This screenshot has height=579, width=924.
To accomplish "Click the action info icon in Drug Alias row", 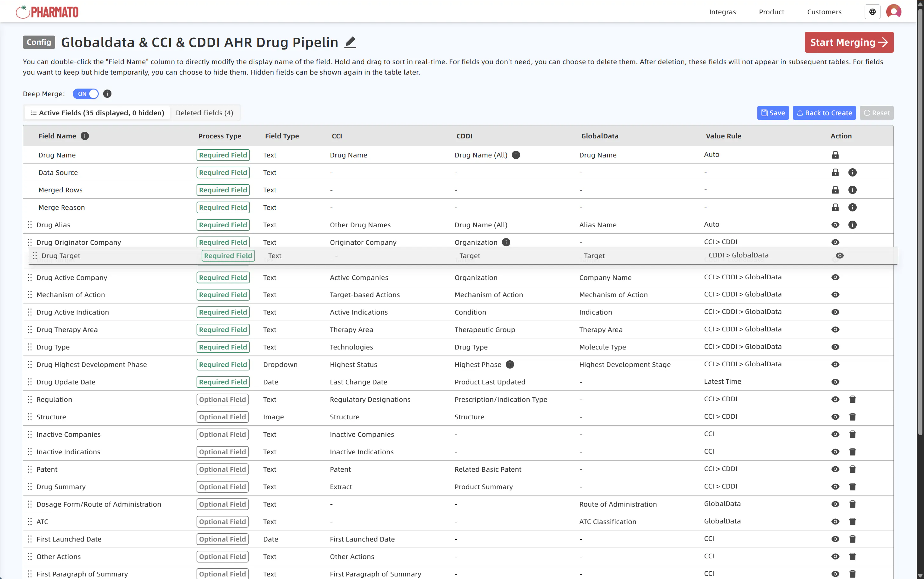I will click(x=852, y=225).
